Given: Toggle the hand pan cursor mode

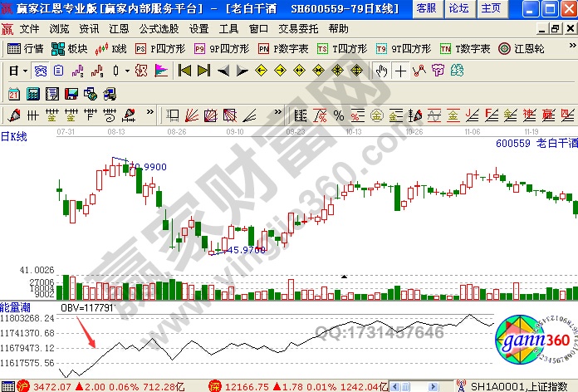Looking at the screenshot, I should 381,71.
